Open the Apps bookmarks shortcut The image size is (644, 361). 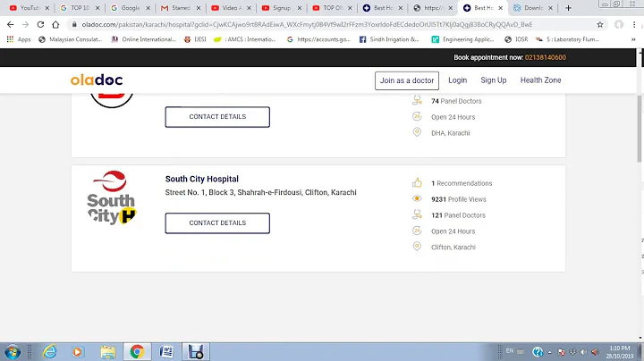(x=19, y=39)
